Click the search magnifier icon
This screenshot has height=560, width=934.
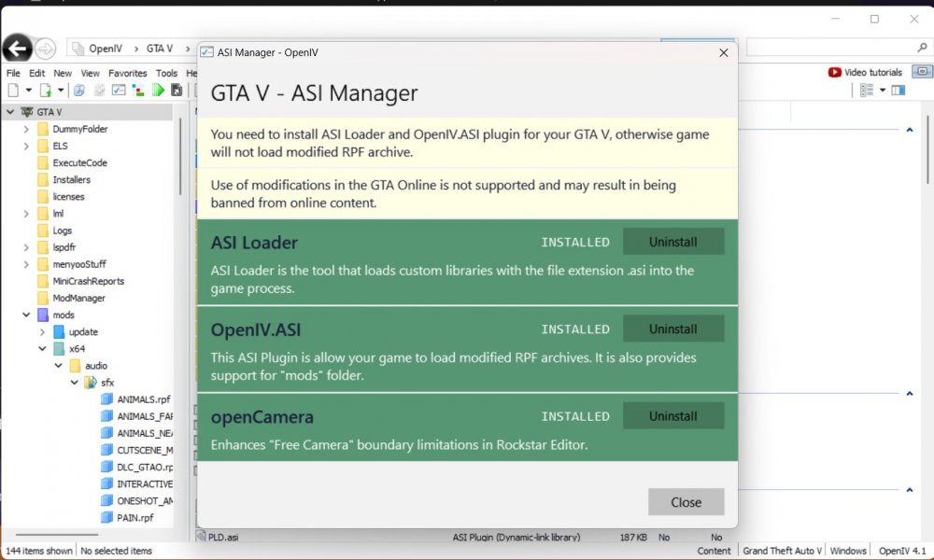[x=922, y=48]
